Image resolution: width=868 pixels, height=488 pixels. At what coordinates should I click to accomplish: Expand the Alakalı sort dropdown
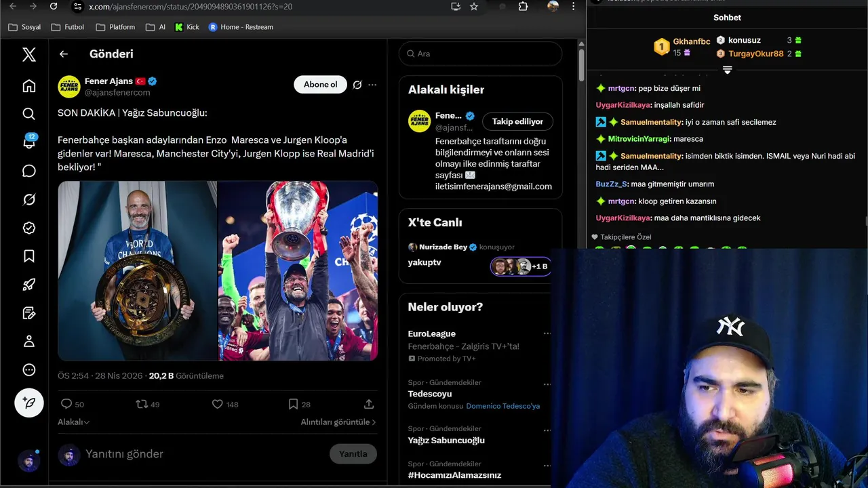[x=74, y=422]
